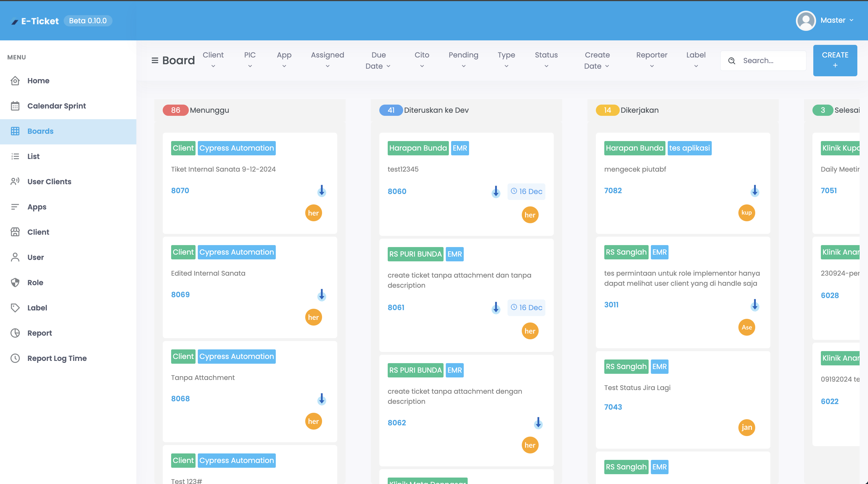Click the search magnifier icon
Viewport: 868px width, 484px height.
coord(732,61)
